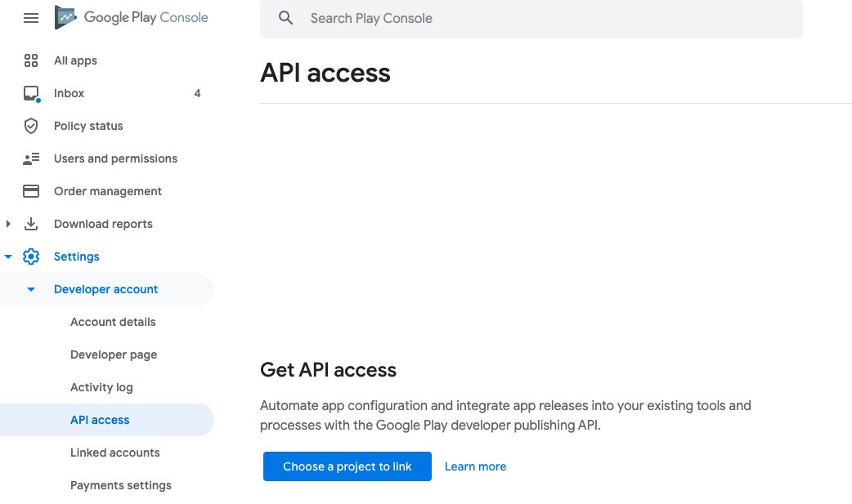Click the search magnifier icon
This screenshot has height=504, width=852.
[x=285, y=17]
